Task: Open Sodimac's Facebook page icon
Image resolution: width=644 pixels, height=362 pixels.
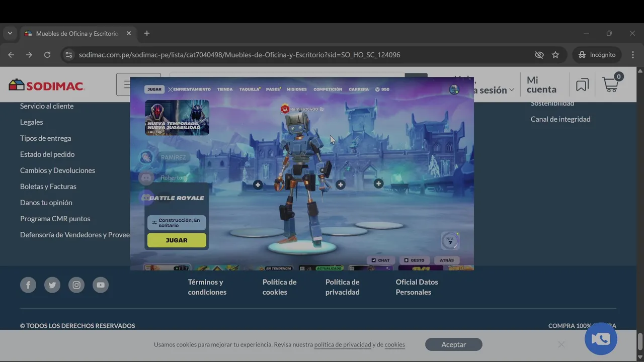Action: (x=28, y=285)
